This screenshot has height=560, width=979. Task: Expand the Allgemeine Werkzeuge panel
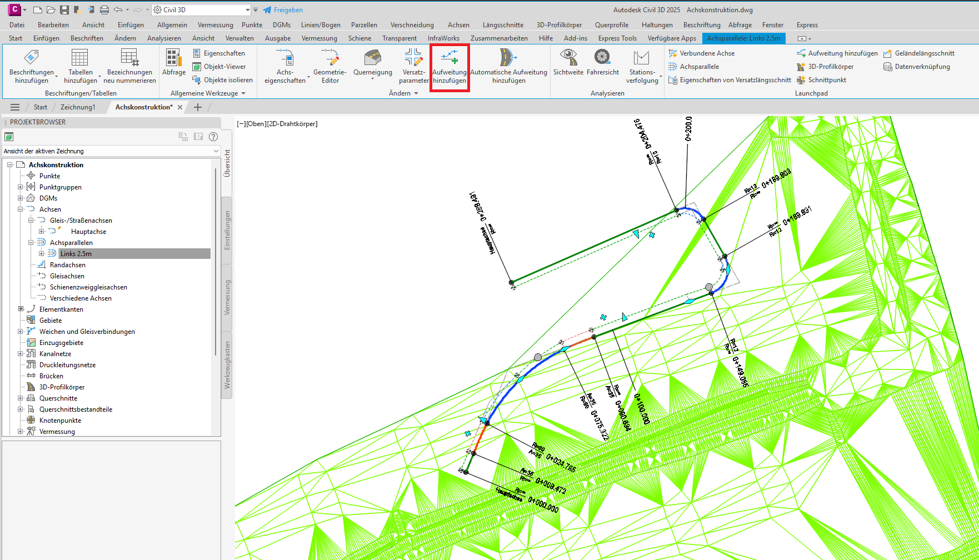(208, 93)
